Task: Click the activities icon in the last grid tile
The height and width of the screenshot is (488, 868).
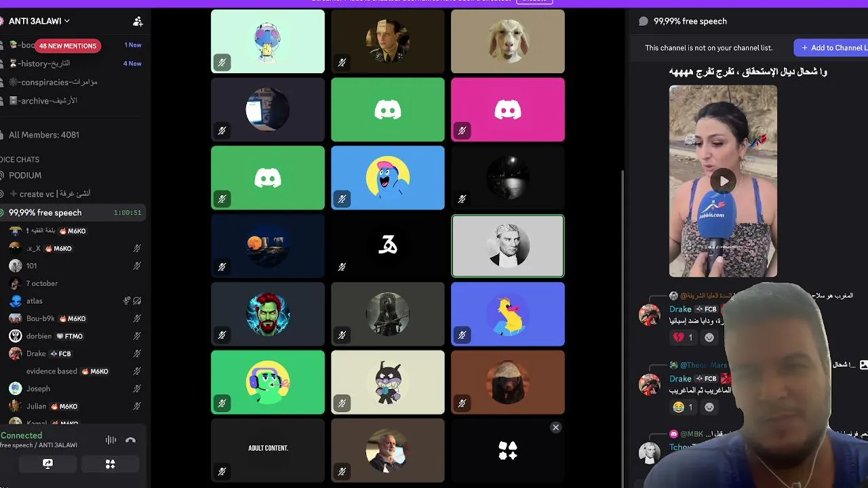Action: [508, 451]
